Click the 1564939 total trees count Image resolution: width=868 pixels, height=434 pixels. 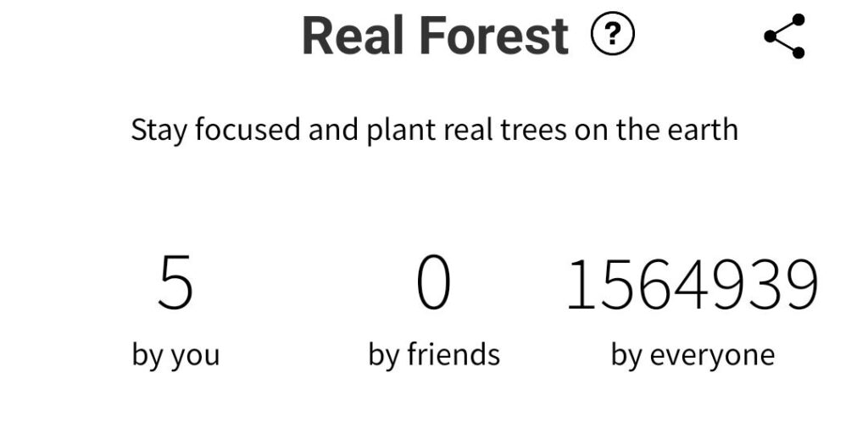pyautogui.click(x=693, y=283)
